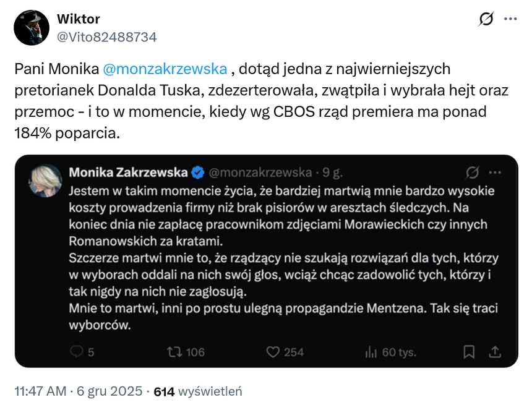The image size is (532, 405).
Task: Open the @Vito82488734 handle link
Action: tap(107, 37)
